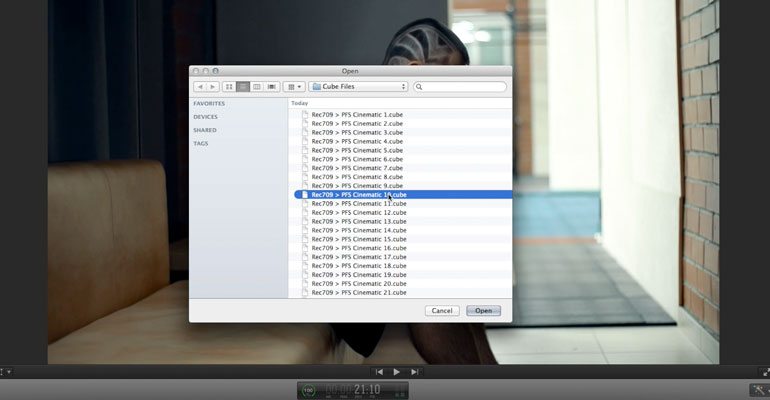Click the background tasks 100 percent indicator
Viewport: 770px width, 400px height.
click(x=308, y=391)
